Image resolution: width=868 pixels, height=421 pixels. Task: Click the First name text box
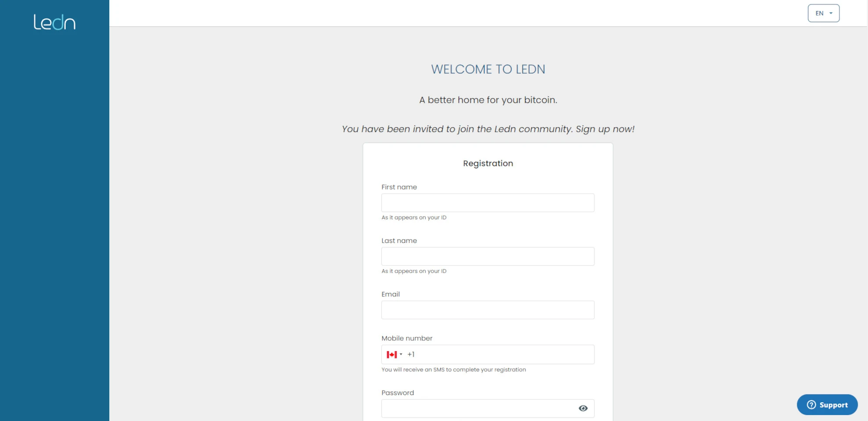click(487, 203)
